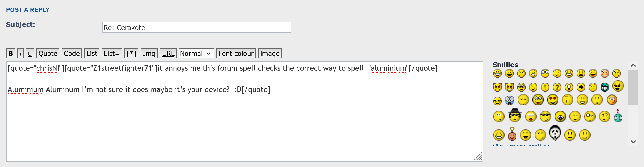Apply bold with the B button

click(11, 54)
